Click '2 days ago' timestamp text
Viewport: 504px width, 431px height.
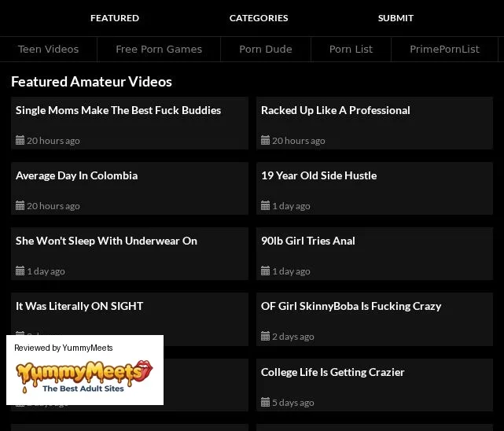point(293,337)
